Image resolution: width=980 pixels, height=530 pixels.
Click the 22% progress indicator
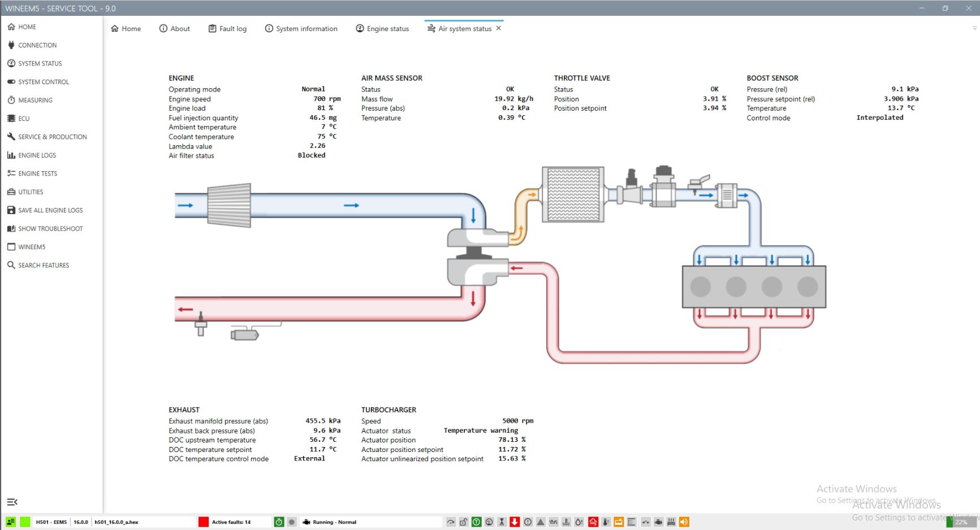pos(961,522)
